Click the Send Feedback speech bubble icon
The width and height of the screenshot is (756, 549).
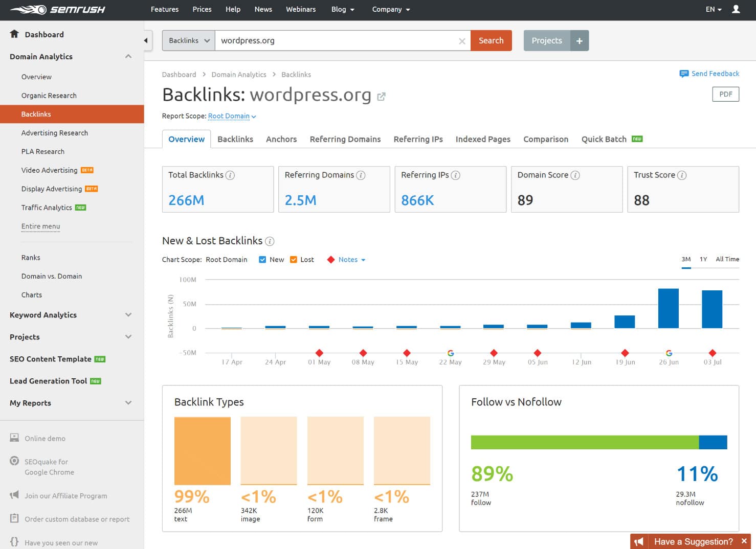(684, 74)
